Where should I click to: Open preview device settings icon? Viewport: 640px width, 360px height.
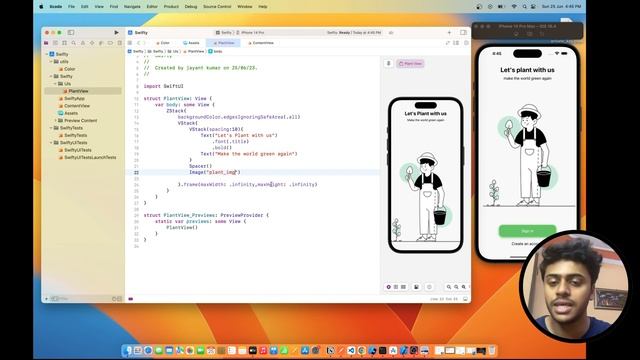[416, 287]
